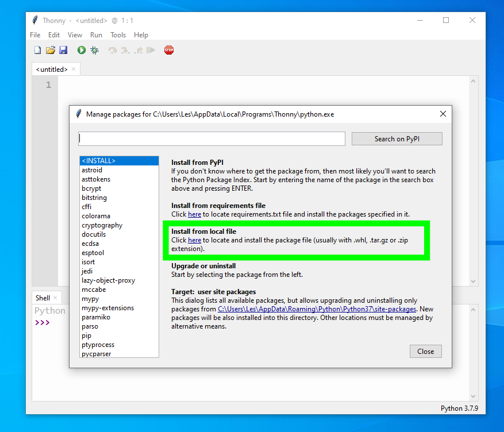This screenshot has height=432, width=504.
Task: Open the View menu
Action: [x=75, y=34]
